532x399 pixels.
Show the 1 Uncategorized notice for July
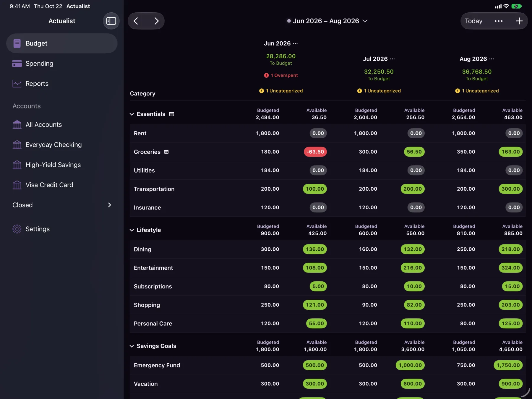(379, 91)
